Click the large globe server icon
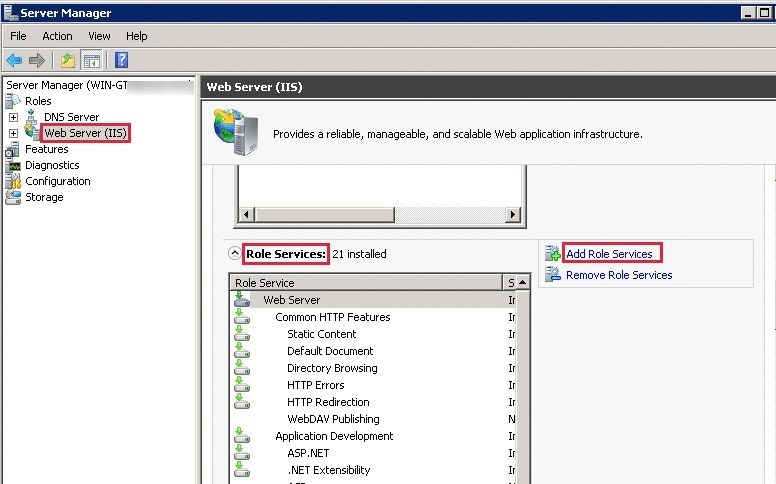 (x=236, y=132)
